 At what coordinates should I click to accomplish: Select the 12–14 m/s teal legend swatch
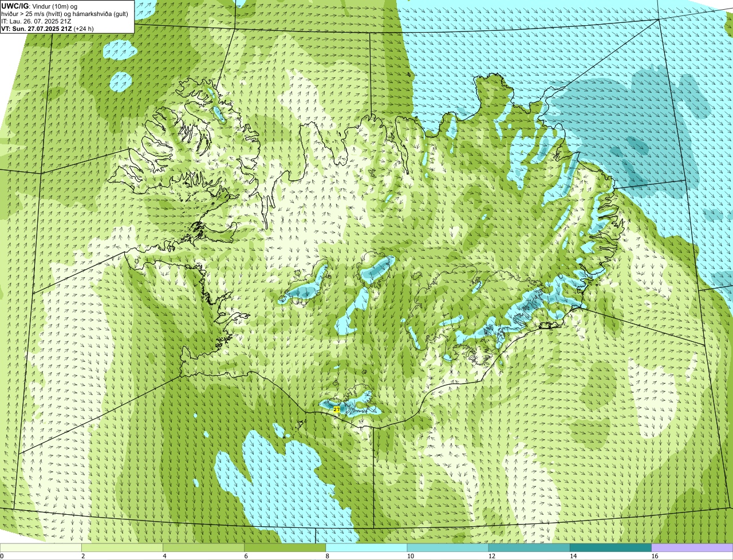tap(530, 548)
